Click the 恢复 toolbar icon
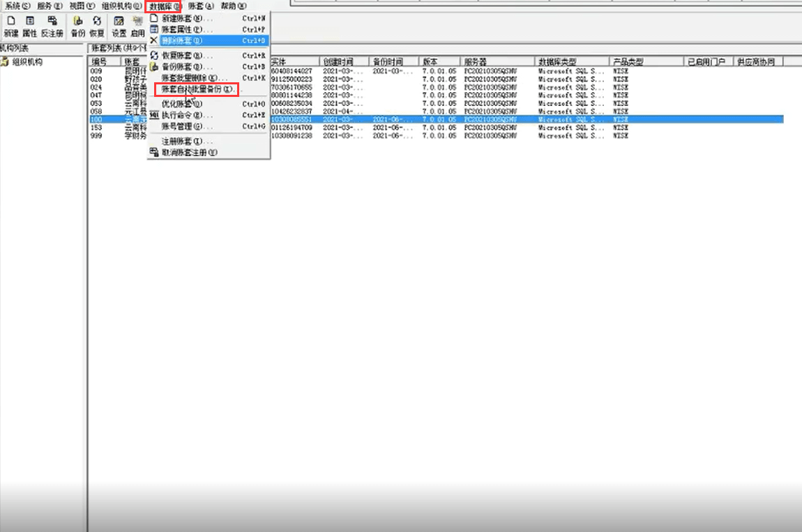This screenshot has width=802, height=532. 96,26
